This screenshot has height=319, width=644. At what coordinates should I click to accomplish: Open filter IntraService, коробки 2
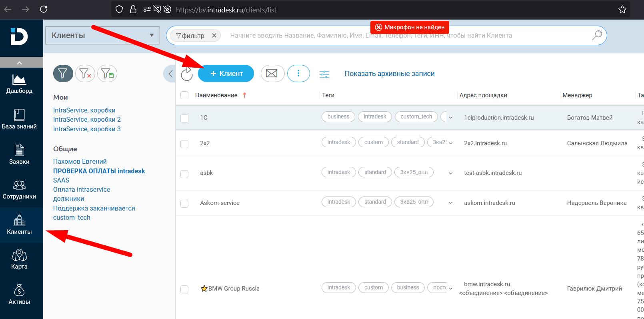coord(87,119)
